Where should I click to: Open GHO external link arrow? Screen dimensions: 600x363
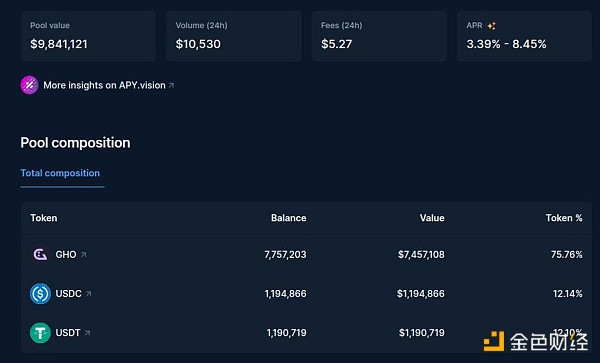(84, 254)
